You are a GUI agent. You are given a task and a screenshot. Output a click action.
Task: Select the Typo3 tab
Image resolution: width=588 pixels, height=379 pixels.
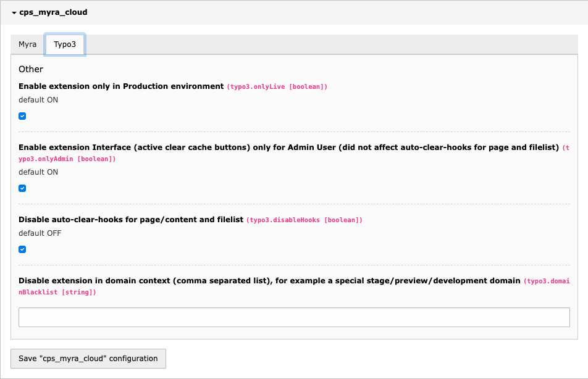(x=65, y=44)
